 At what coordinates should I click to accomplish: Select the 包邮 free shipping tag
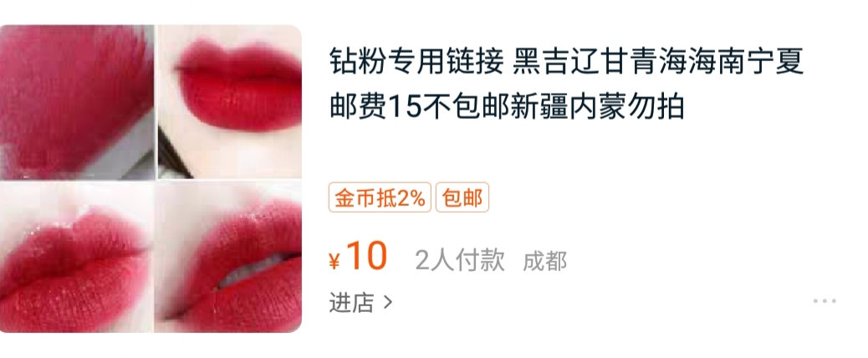[x=462, y=197]
